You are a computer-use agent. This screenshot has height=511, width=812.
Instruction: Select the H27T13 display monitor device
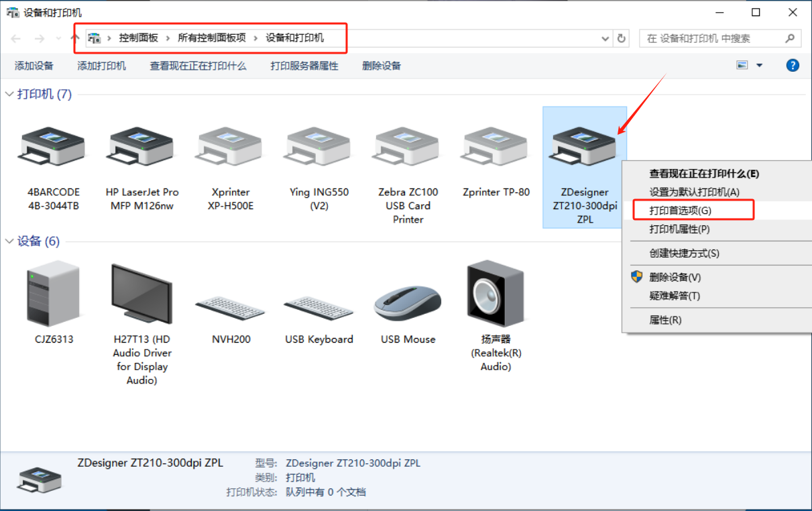141,294
